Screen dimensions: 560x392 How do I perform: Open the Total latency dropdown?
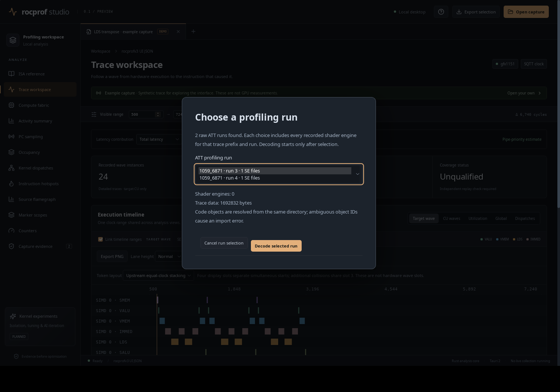(159, 139)
